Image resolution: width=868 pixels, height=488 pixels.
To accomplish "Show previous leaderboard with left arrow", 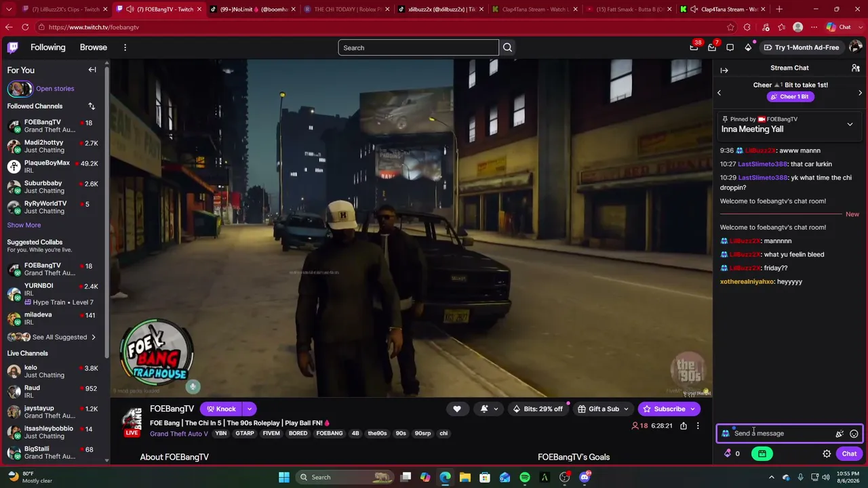I will coord(719,93).
